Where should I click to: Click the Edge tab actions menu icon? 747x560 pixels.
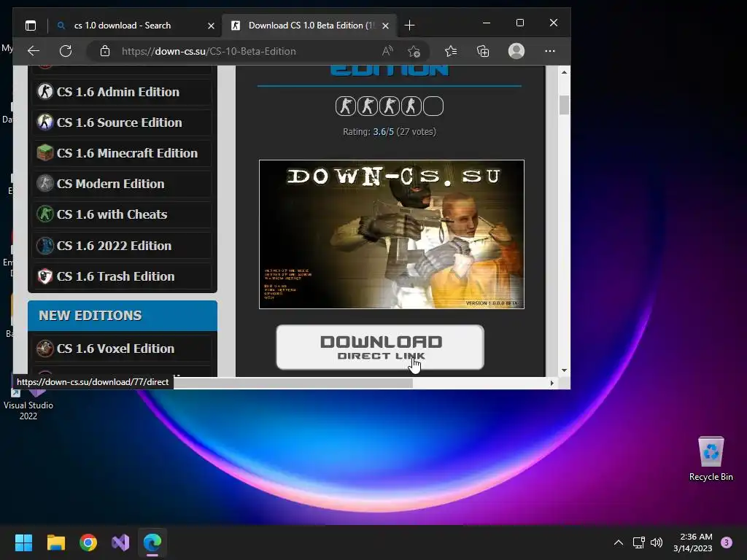[x=31, y=26]
